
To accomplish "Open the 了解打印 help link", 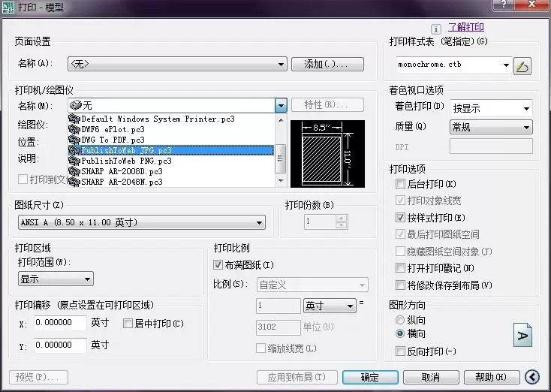I will tap(468, 28).
